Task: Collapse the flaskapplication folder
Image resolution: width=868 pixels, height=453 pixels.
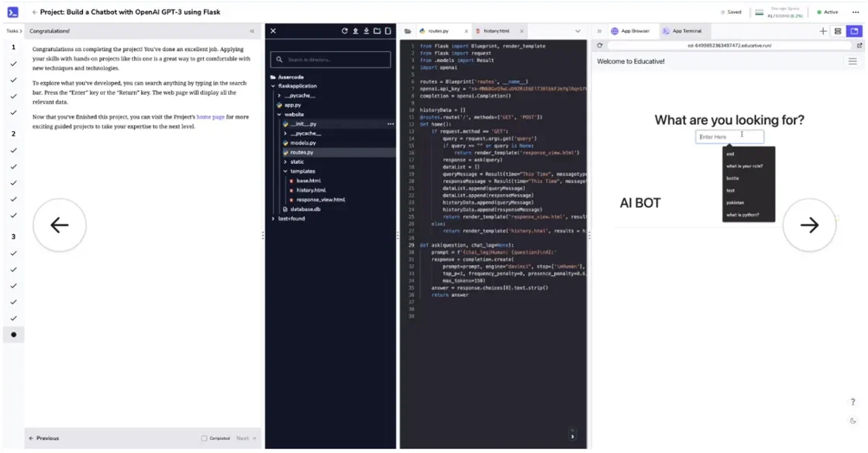Action: [274, 86]
